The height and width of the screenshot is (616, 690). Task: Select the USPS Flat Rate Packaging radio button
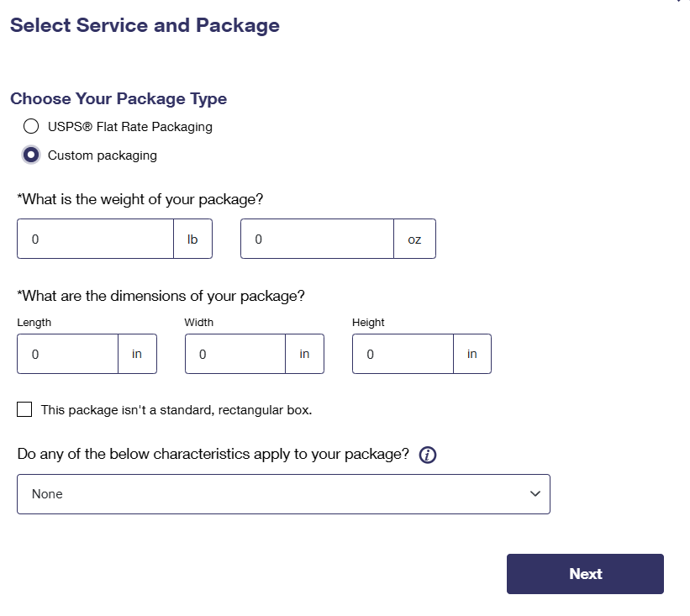point(31,127)
